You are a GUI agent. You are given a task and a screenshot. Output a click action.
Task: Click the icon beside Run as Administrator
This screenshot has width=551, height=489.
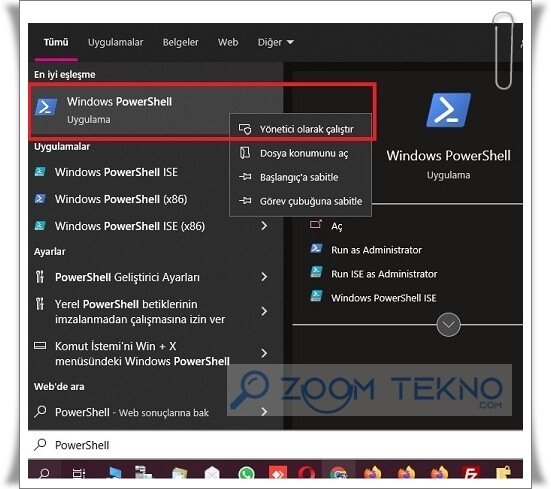pyautogui.click(x=316, y=248)
